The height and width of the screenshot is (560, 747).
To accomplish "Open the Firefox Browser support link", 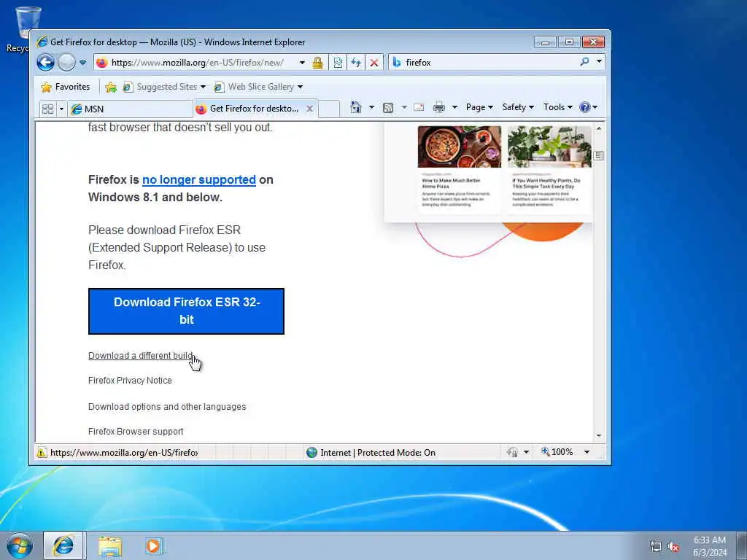I will click(136, 432).
